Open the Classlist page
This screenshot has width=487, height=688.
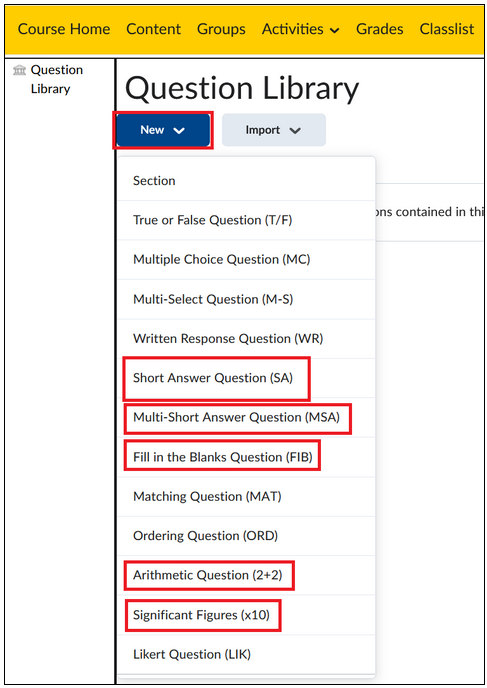(447, 29)
